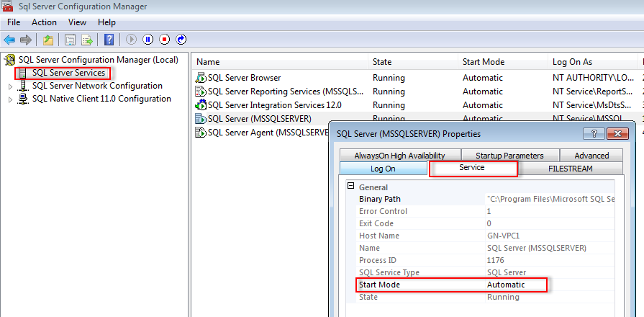Open the AlwaysOn High Availability tab
The width and height of the screenshot is (644, 317).
pyautogui.click(x=399, y=156)
